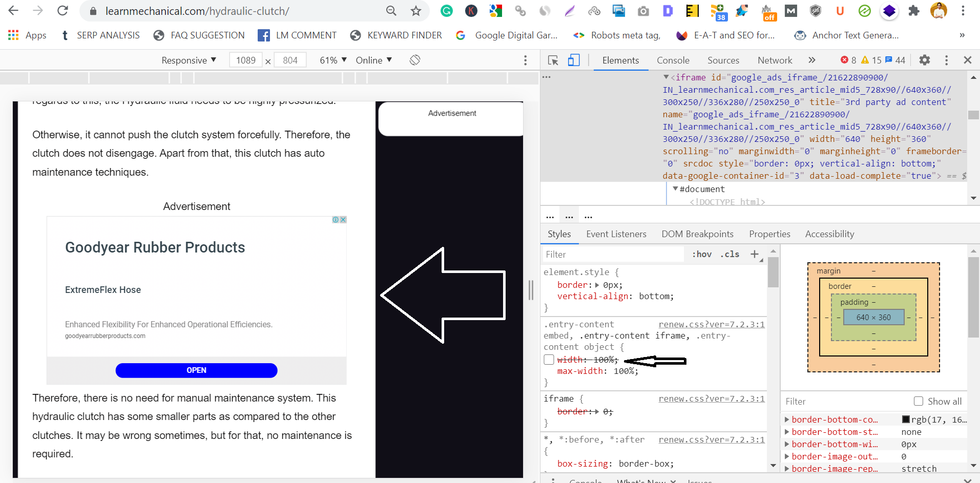Show more DevTools tabs

(x=812, y=60)
